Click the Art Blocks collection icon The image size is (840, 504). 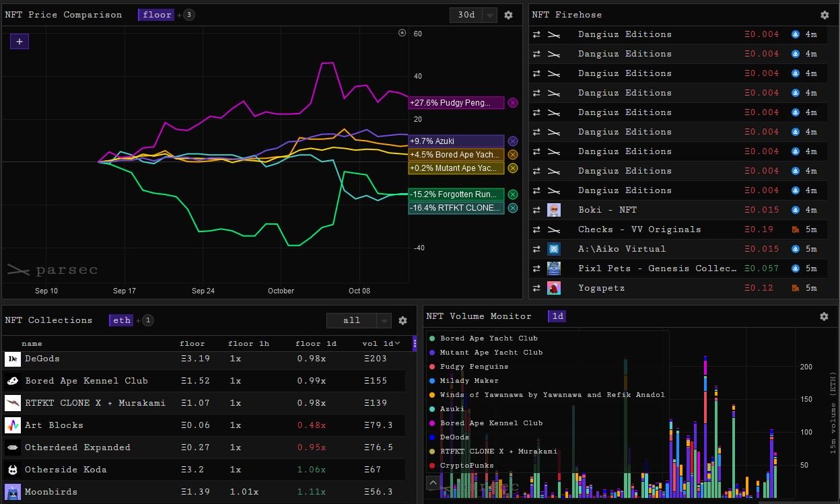click(13, 425)
